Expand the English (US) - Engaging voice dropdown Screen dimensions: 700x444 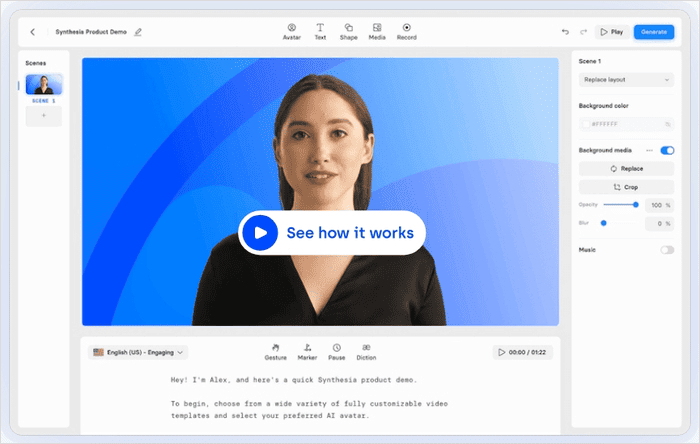[x=138, y=352]
